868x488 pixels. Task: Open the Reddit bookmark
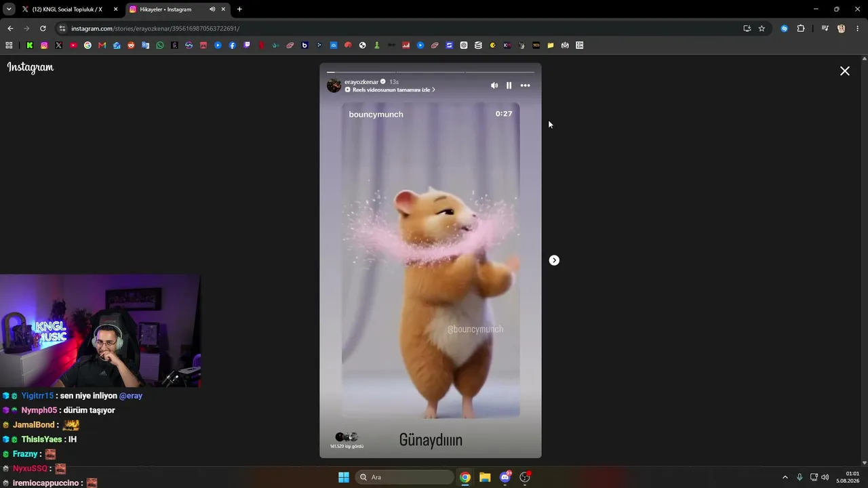tap(131, 45)
